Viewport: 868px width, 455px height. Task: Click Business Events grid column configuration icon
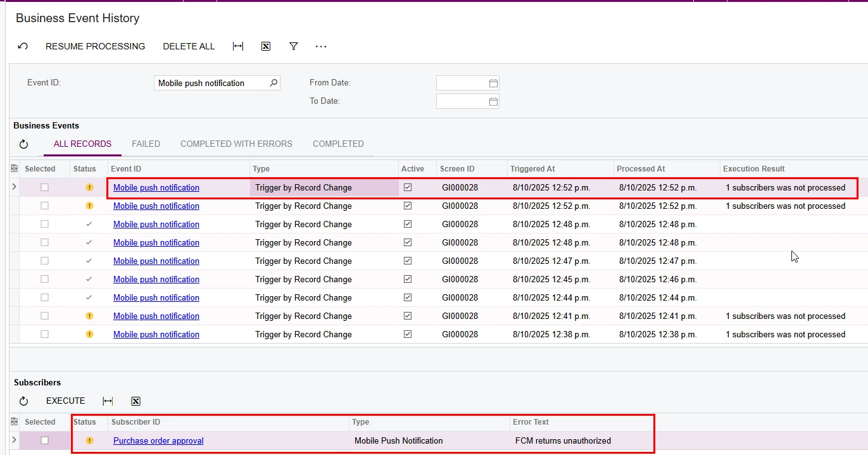[15, 169]
